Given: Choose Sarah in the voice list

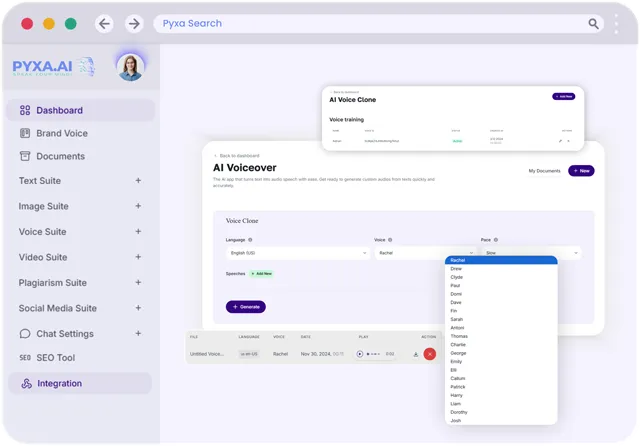Looking at the screenshot, I should 501,320.
